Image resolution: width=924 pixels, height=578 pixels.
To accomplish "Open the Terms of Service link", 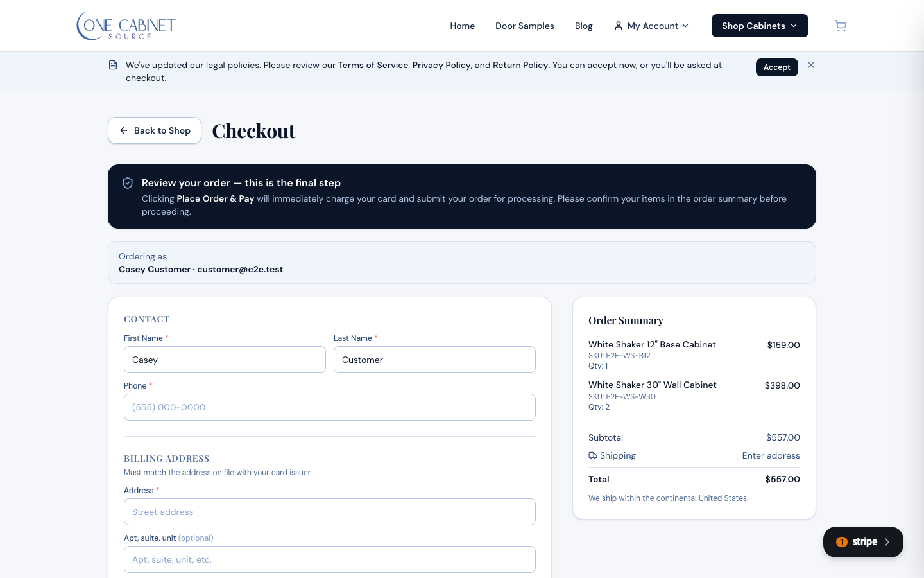I will [x=373, y=65].
